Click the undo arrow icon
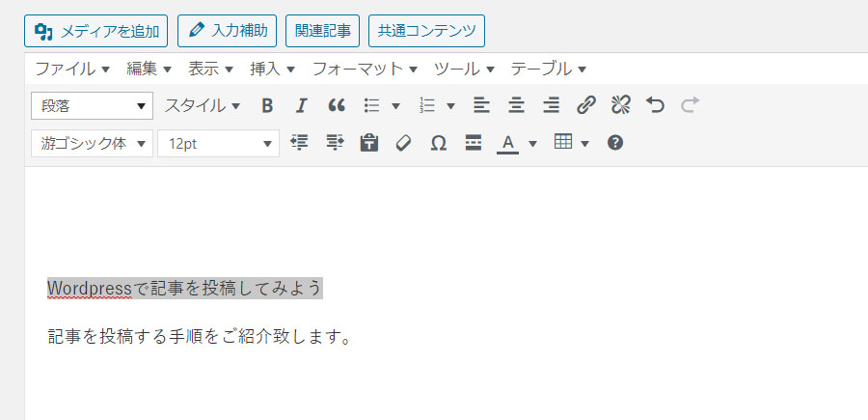868x420 pixels. point(656,105)
